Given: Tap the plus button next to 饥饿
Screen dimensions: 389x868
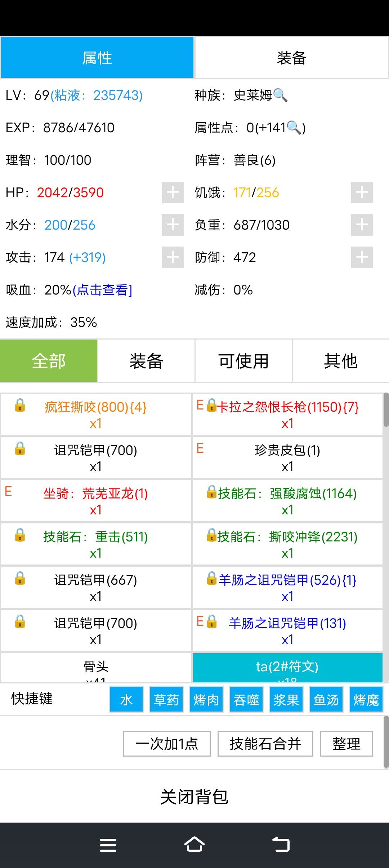Looking at the screenshot, I should [x=362, y=192].
